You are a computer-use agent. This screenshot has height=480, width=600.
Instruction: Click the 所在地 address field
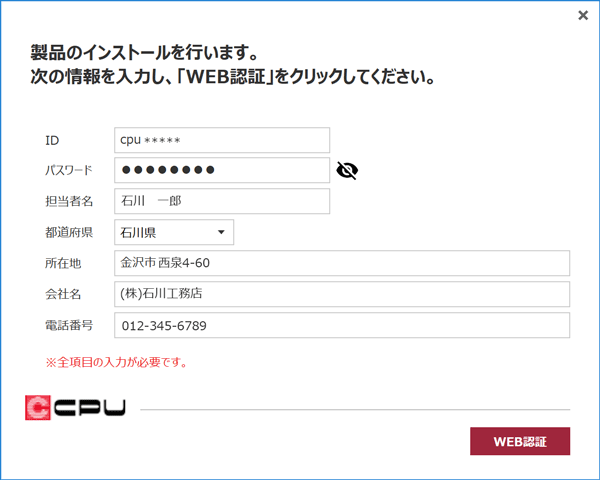tap(342, 263)
